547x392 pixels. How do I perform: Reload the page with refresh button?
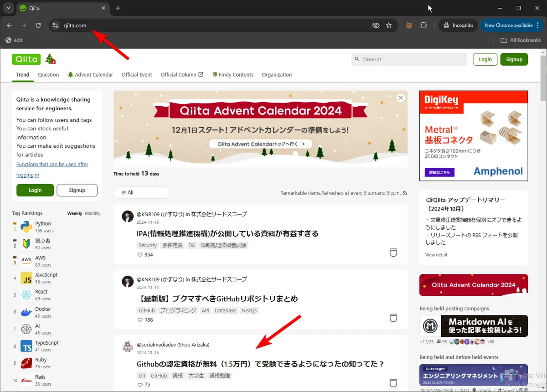[x=38, y=26]
